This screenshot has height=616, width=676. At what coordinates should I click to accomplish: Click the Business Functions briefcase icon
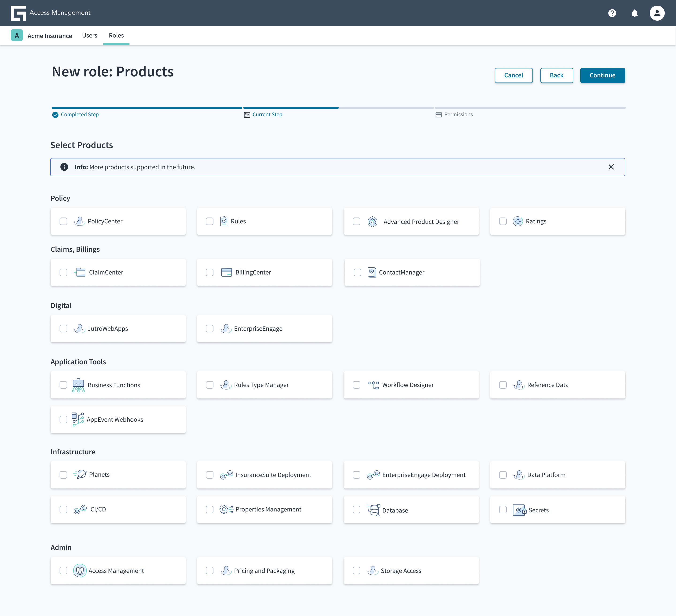click(78, 385)
